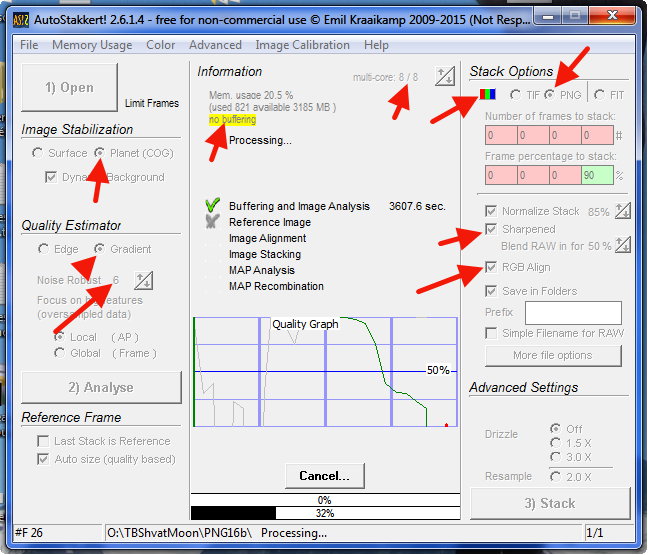Open the Image Calibration menu
Image resolution: width=648 pixels, height=555 pixels.
click(x=303, y=45)
